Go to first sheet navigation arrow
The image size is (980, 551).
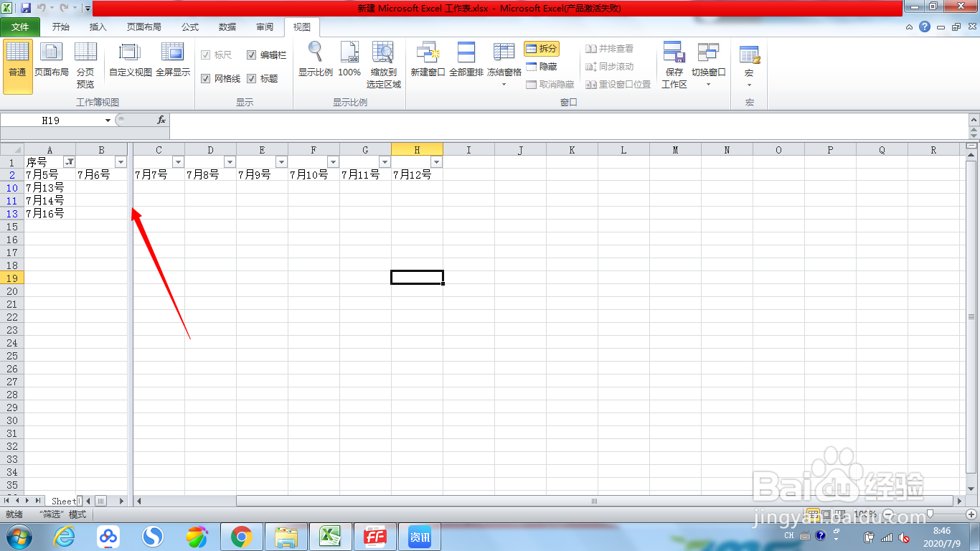(x=7, y=500)
